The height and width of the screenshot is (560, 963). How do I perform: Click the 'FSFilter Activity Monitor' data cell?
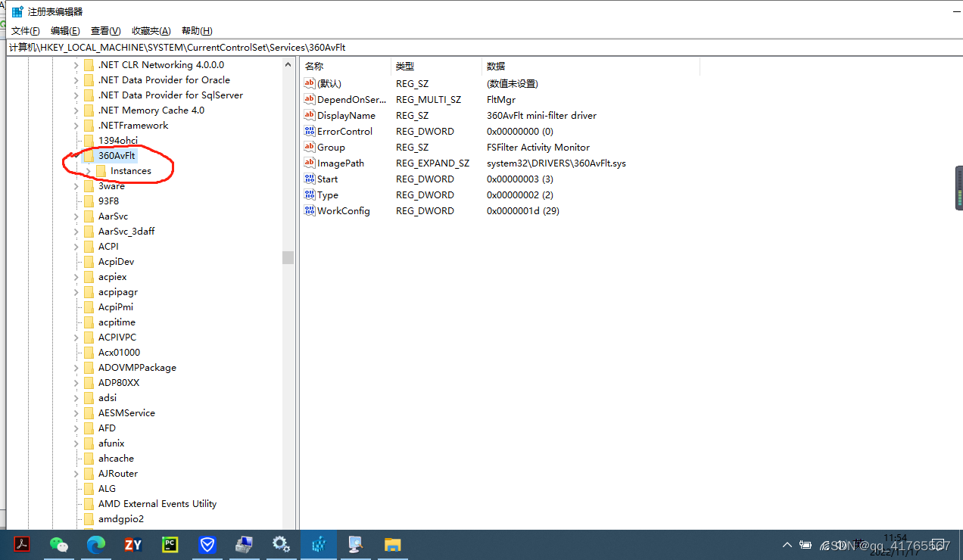click(538, 147)
